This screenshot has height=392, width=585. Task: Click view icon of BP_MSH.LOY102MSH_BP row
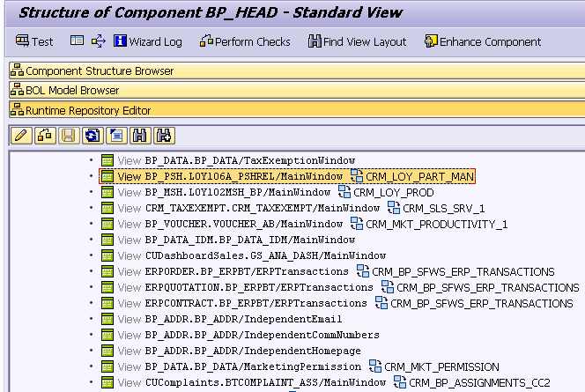(107, 192)
